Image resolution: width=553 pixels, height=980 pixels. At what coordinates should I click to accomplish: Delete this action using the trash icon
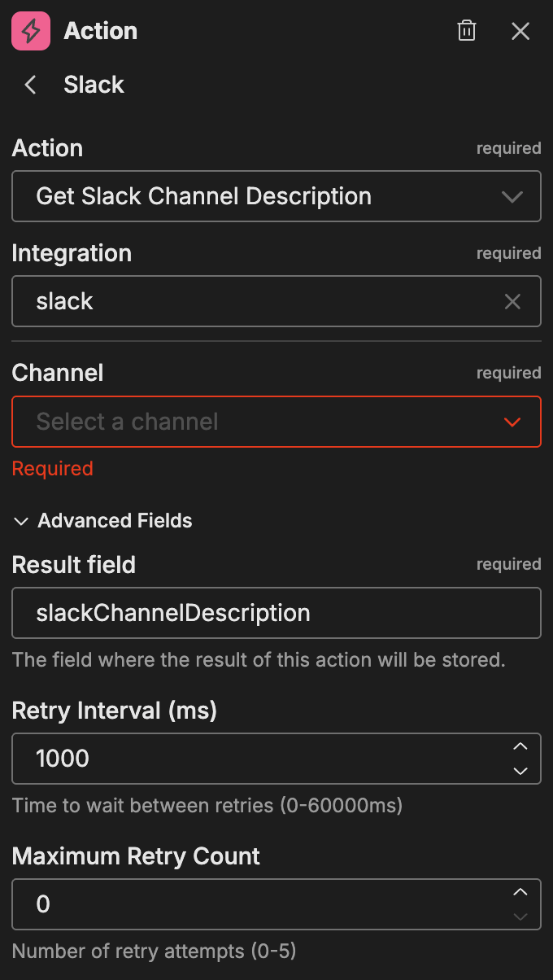point(466,30)
